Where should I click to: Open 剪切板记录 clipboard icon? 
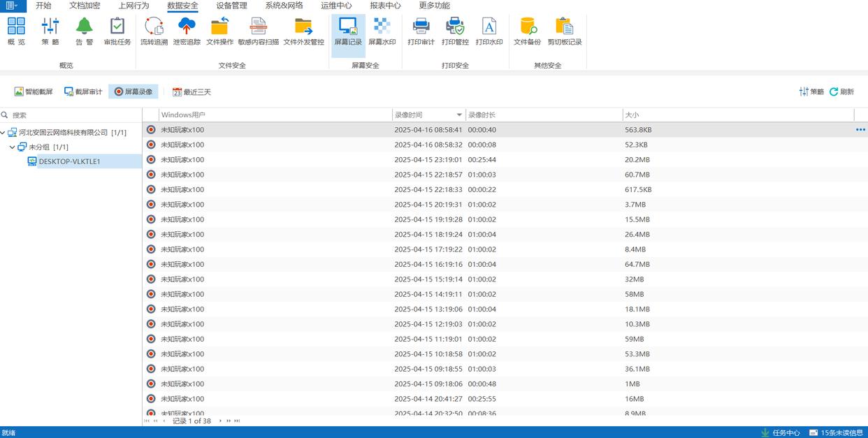564,31
